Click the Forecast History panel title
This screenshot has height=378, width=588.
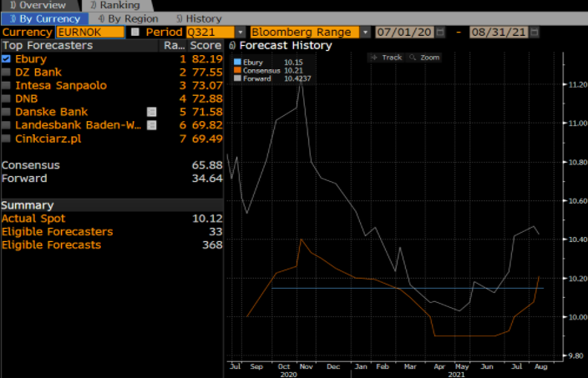286,45
